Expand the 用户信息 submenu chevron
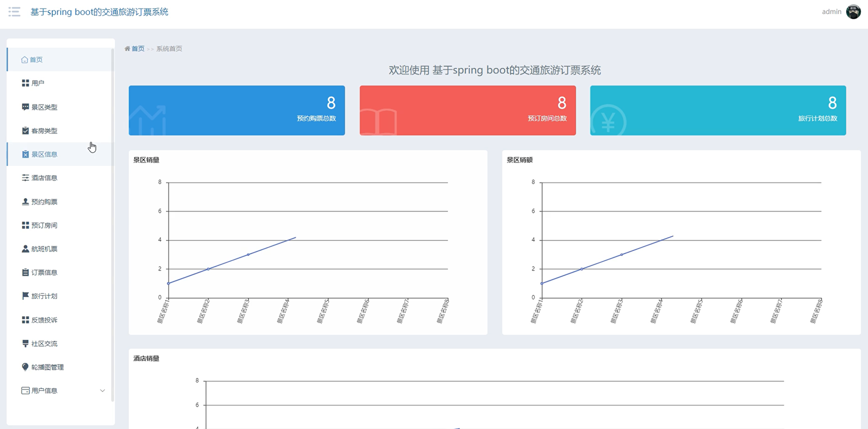868x429 pixels. 102,390
